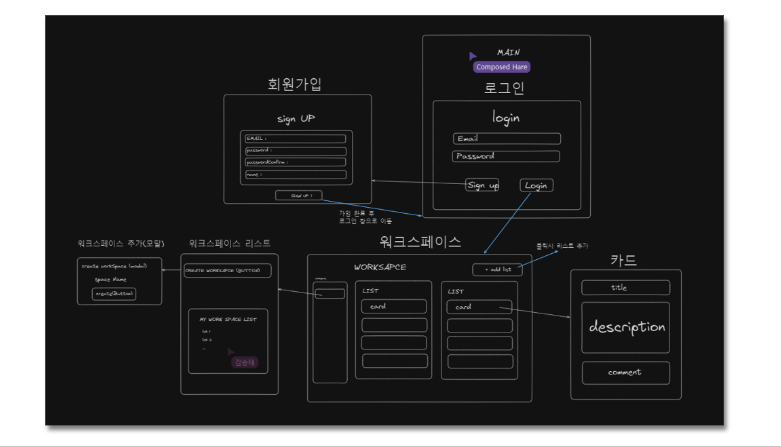The width and height of the screenshot is (781, 447).
Task: Click the 워크스페이스 추가(모달) heading
Action: 121,243
